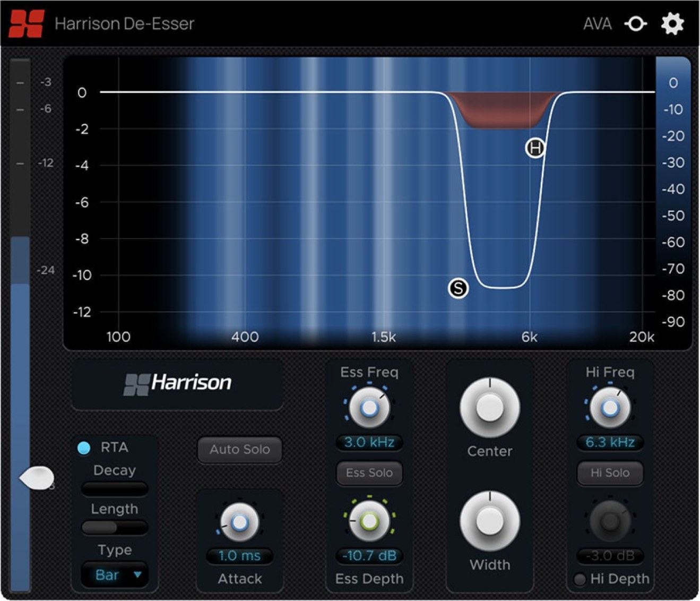Click the 'Ess Depth' label text
The image size is (700, 601).
(369, 579)
